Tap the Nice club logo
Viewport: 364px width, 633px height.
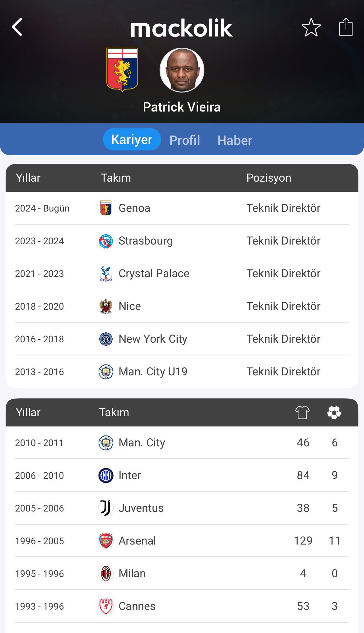tap(106, 307)
